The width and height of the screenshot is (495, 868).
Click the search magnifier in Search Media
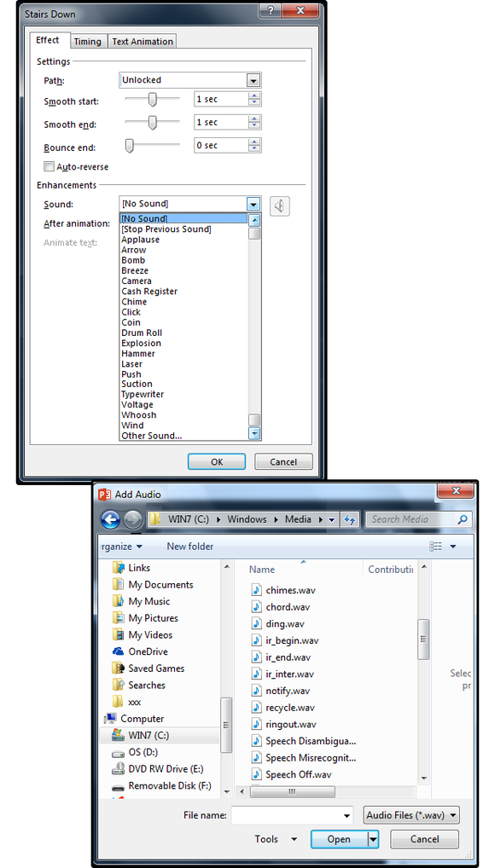point(463,519)
